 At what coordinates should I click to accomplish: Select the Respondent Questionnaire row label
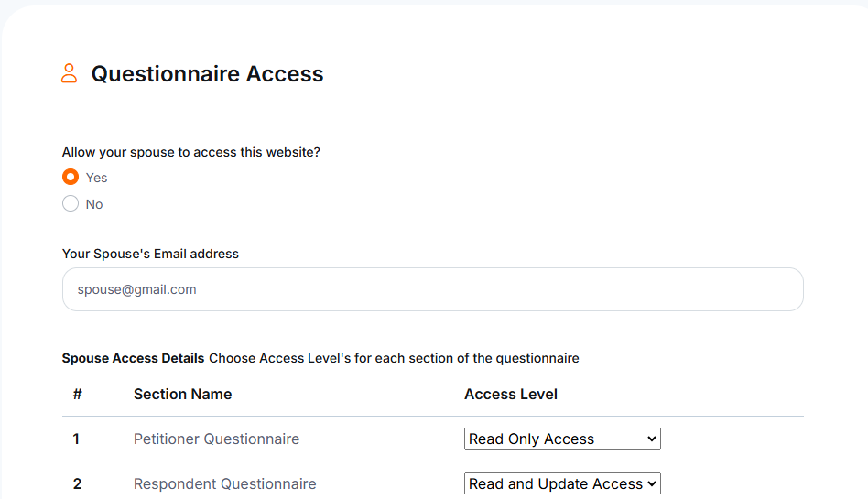[x=224, y=483]
